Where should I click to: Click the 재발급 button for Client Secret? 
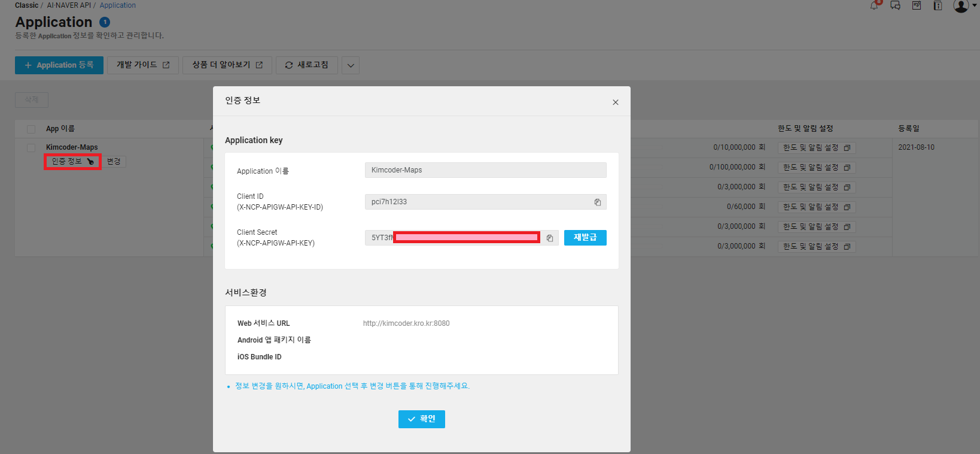(585, 238)
